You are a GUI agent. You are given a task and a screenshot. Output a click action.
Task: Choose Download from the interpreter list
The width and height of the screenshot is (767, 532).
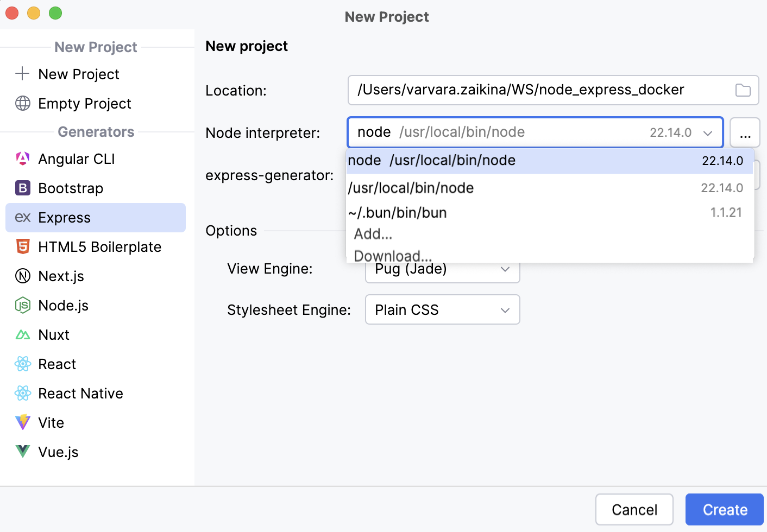click(392, 255)
